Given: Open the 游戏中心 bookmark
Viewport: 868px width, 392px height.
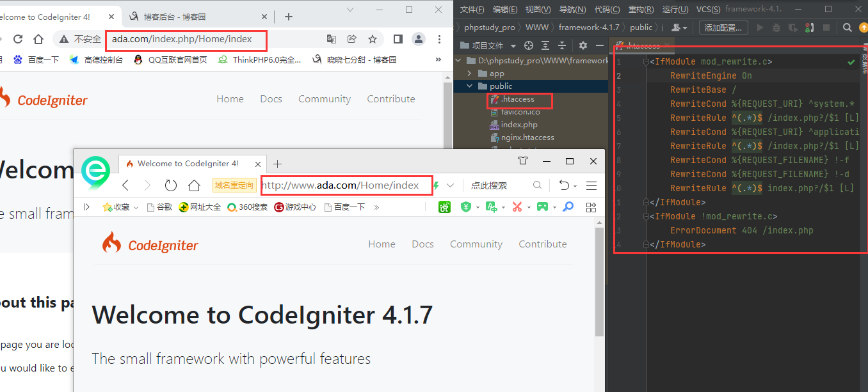Looking at the screenshot, I should [295, 207].
